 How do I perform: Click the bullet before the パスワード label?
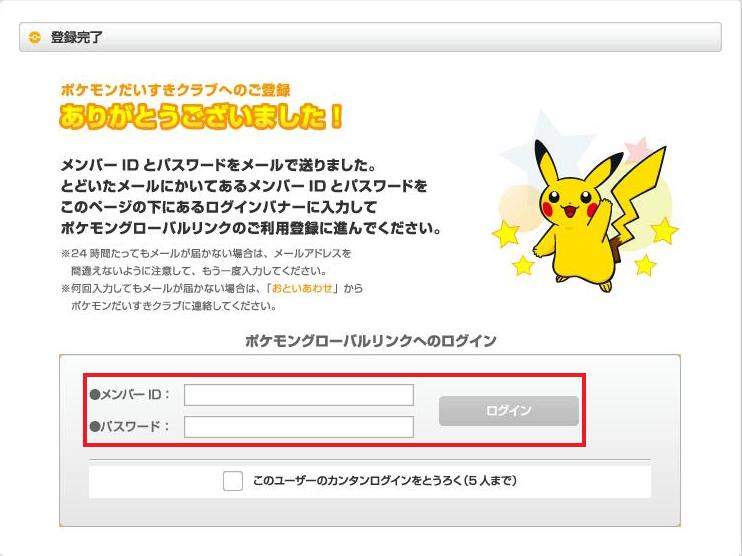pyautogui.click(x=95, y=427)
